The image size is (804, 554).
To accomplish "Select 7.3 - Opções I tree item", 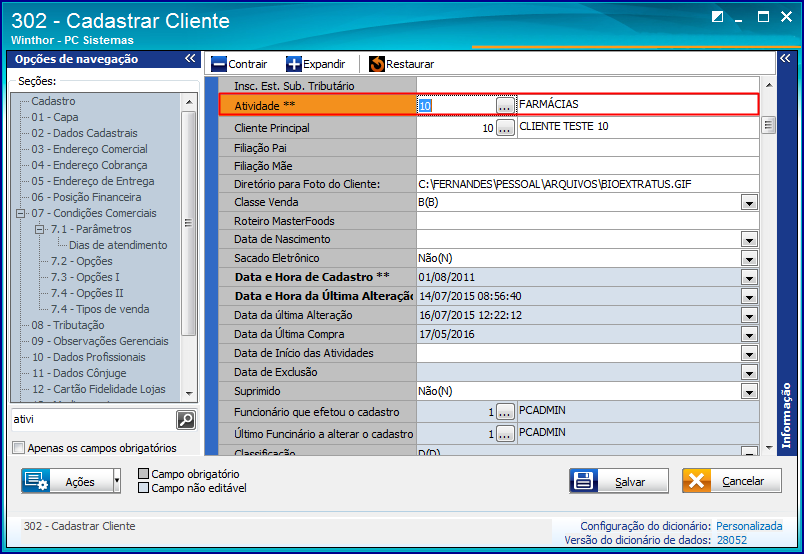I will point(85,277).
